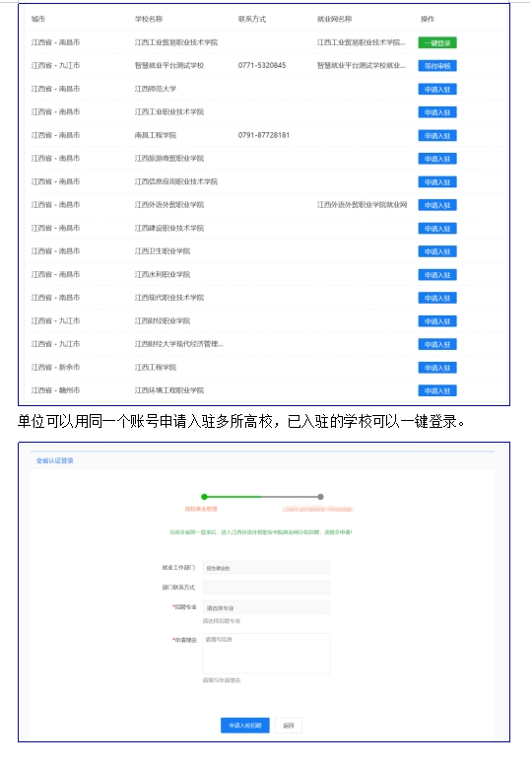Click the blue 申请入校招聘 button
Screen dimensions: 532x766
(245, 726)
